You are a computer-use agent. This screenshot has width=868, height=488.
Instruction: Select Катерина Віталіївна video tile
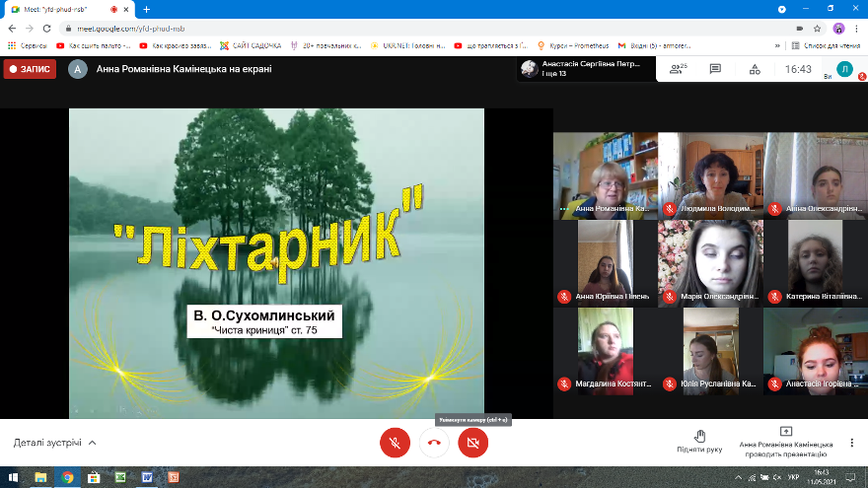pyautogui.click(x=816, y=263)
